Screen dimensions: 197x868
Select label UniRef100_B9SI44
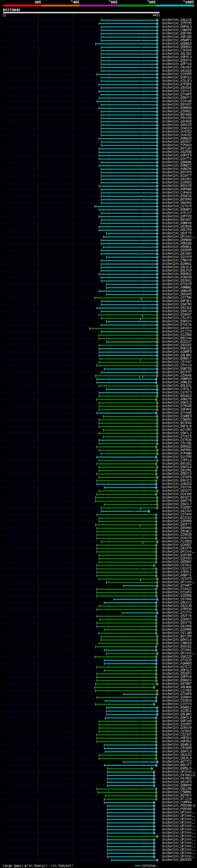click(x=177, y=338)
